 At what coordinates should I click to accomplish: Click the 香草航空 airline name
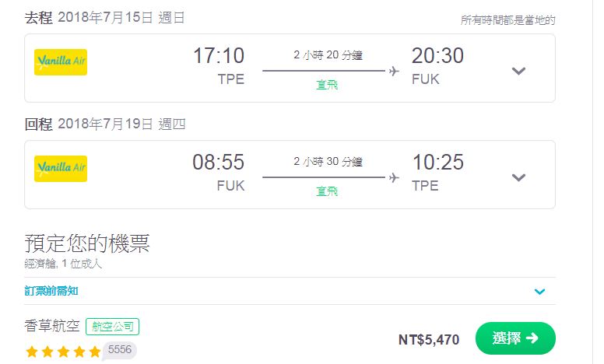[52, 327]
